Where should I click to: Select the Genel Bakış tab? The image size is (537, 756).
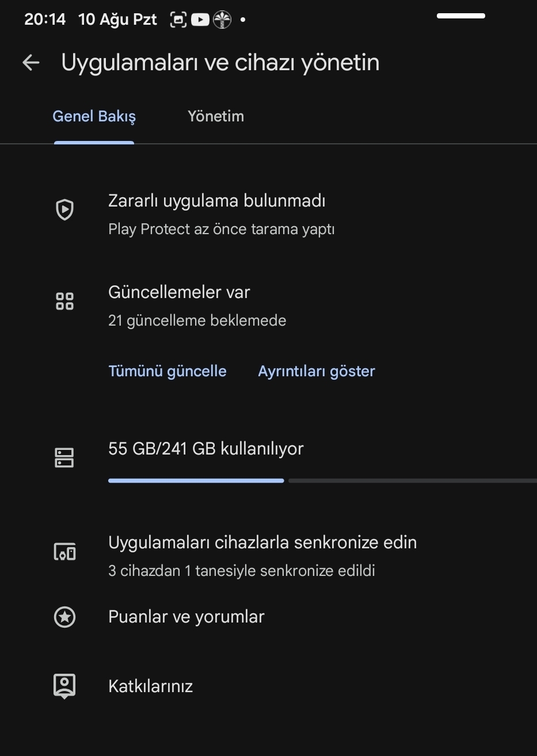(x=94, y=116)
